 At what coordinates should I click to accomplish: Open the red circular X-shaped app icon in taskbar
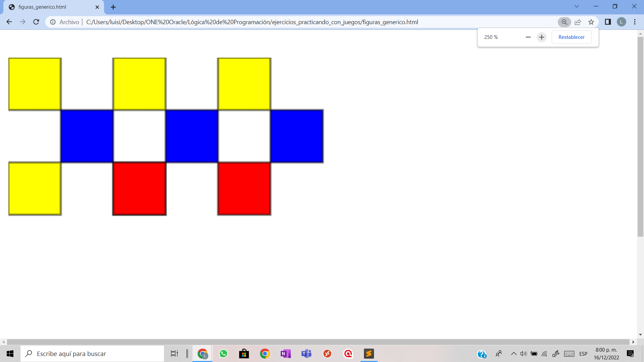[x=327, y=354]
